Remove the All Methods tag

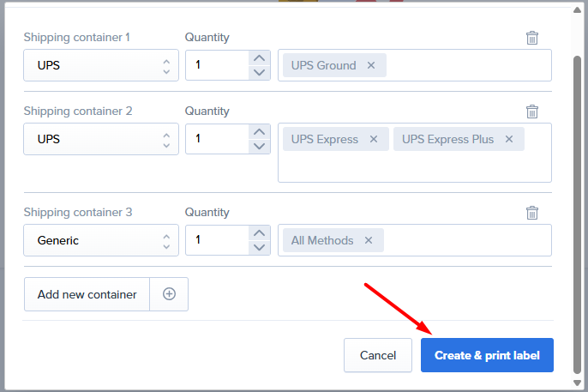click(369, 240)
